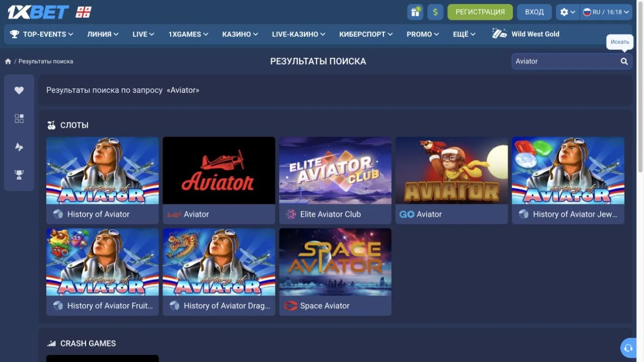Image resolution: width=644 pixels, height=362 pixels.
Task: Click provider icon beside History of Aviator Drag...
Action: point(175,306)
